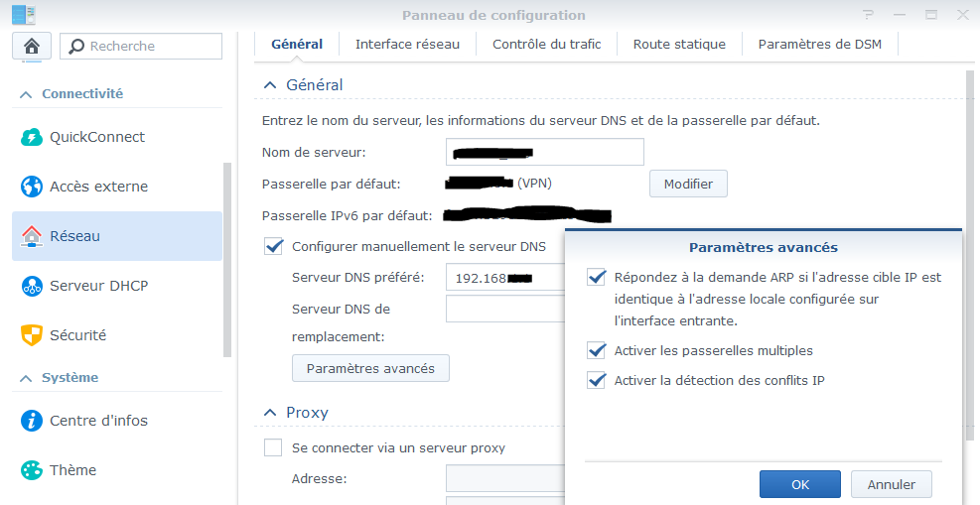Open Centre d'infos info icon
This screenshot has height=505, width=980.
(32, 421)
